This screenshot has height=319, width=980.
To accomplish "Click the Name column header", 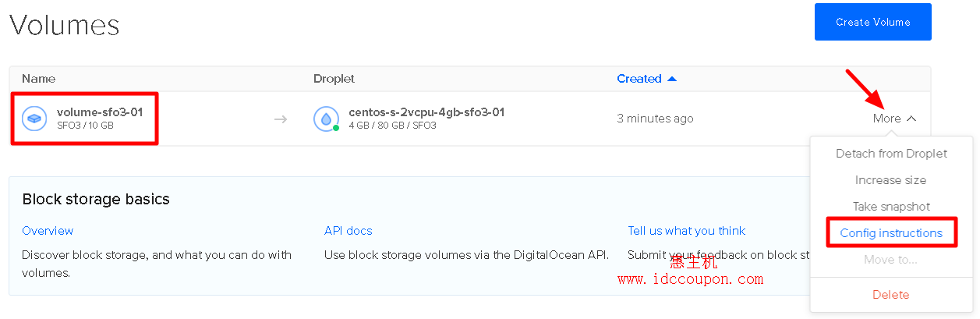I will [38, 79].
